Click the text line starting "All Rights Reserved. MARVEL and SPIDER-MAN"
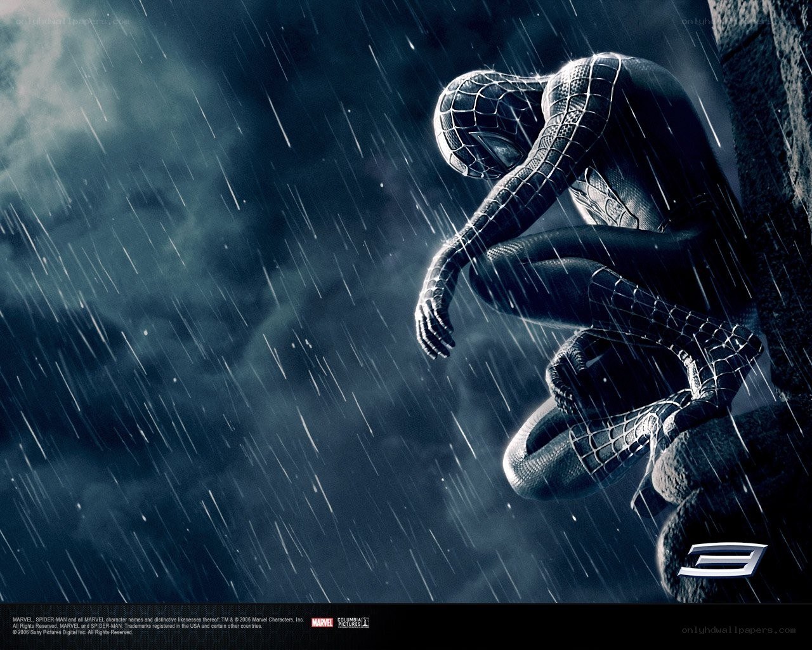This screenshot has height=650, width=812. tap(137, 625)
